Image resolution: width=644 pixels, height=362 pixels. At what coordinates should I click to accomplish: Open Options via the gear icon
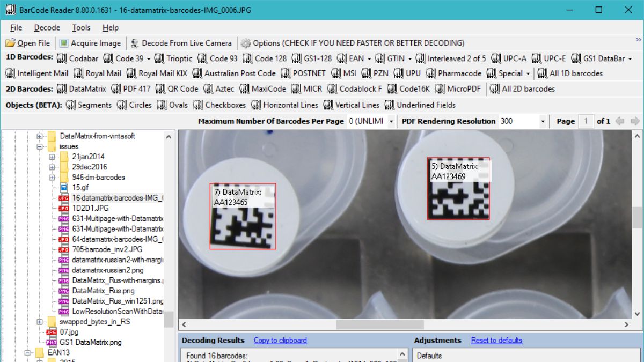246,43
